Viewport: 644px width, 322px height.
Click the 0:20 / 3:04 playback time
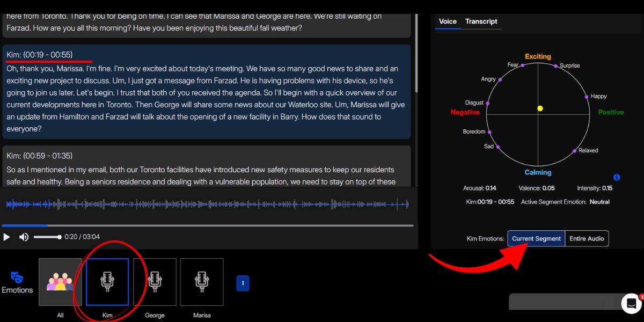click(x=82, y=237)
